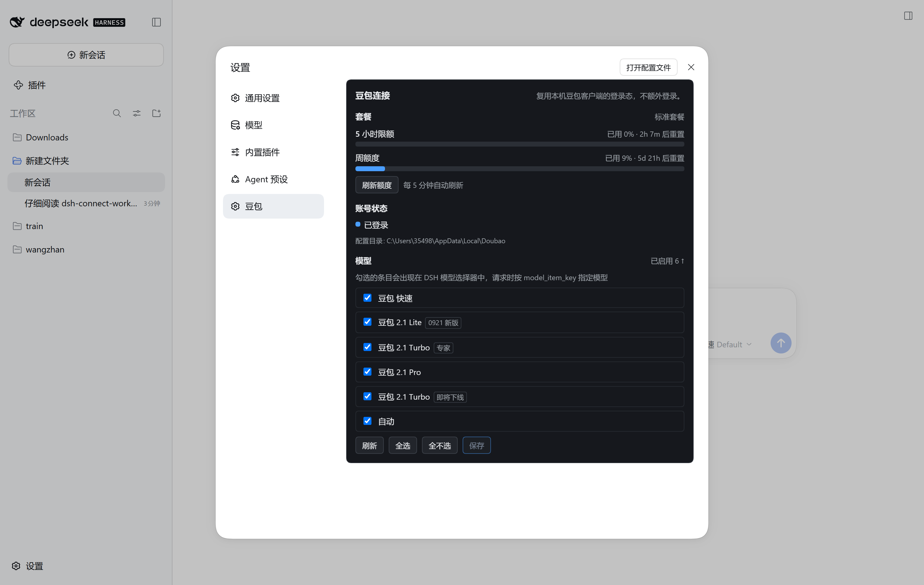Open the 仔细阅读 dsh-connect-work conversation
924x585 pixels.
pyautogui.click(x=86, y=203)
